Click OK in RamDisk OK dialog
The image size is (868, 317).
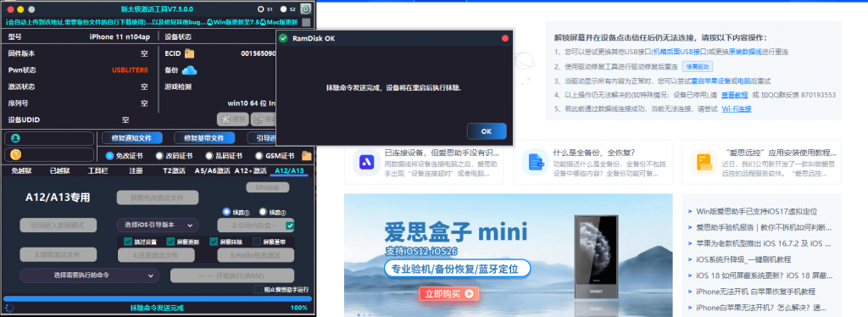[x=487, y=131]
